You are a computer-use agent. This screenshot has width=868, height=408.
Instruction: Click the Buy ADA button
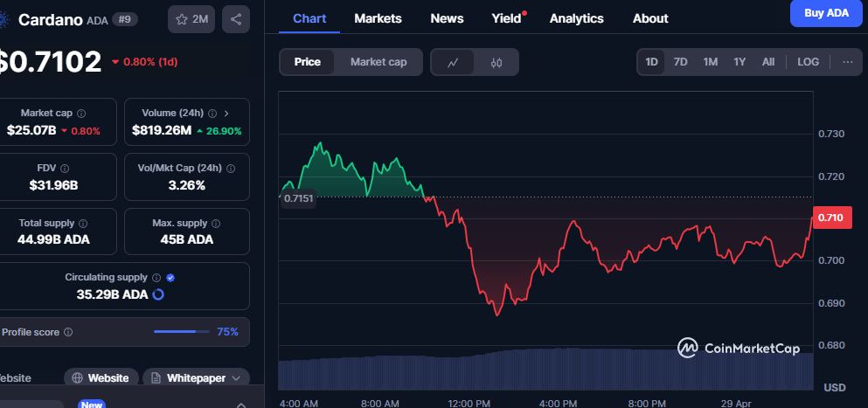(x=826, y=13)
